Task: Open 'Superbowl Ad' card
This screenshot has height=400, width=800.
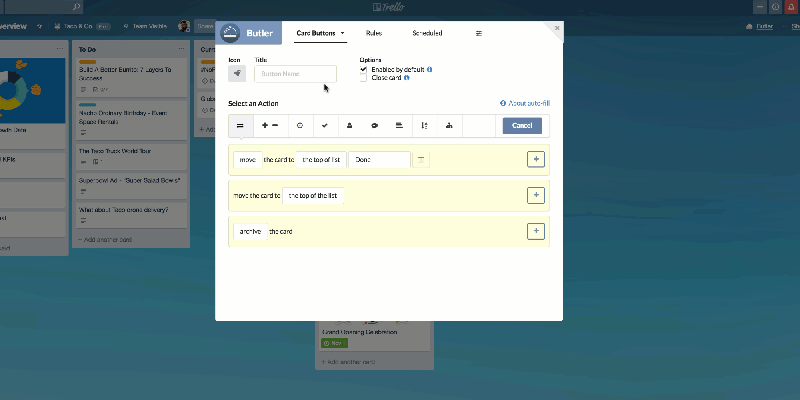Action: pyautogui.click(x=131, y=185)
